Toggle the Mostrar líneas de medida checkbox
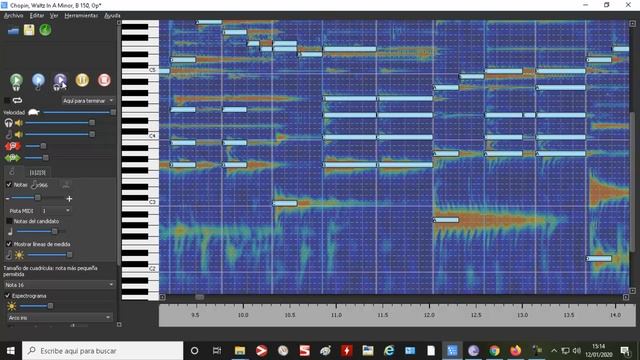The width and height of the screenshot is (640, 360). [9, 244]
